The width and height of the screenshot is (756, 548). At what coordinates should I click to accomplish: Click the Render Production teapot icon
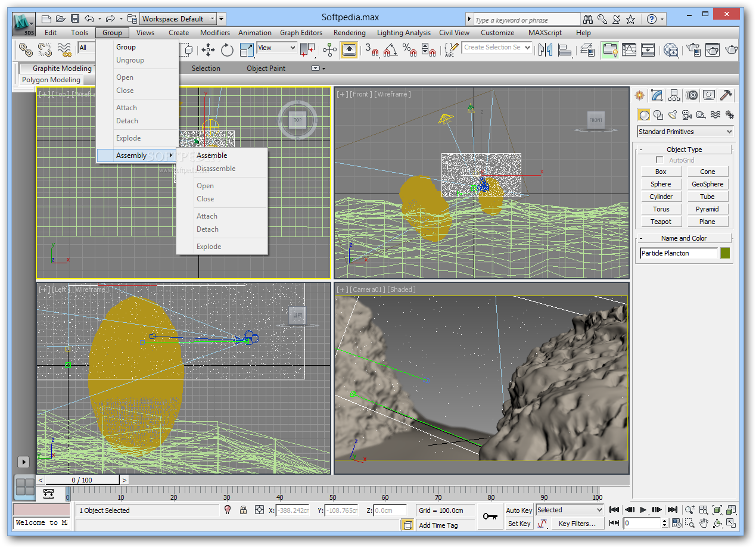pyautogui.click(x=731, y=49)
